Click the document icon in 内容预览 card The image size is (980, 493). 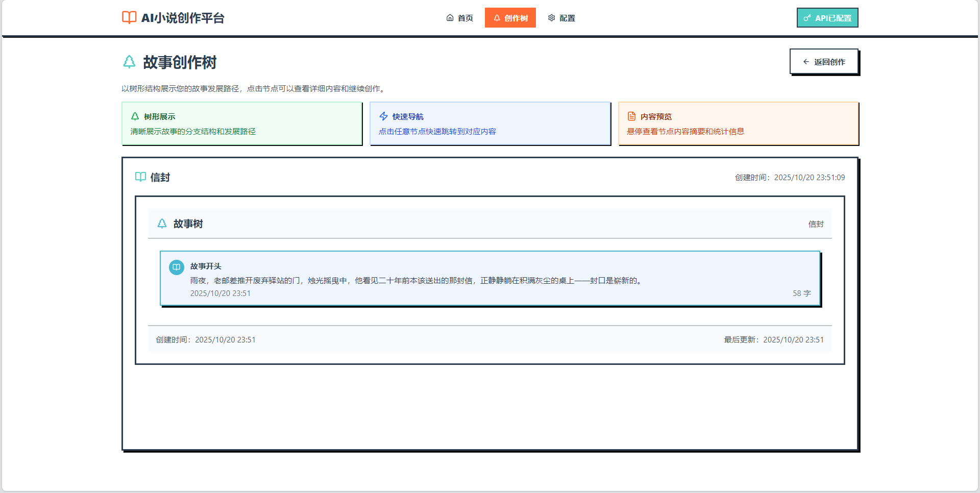point(631,116)
